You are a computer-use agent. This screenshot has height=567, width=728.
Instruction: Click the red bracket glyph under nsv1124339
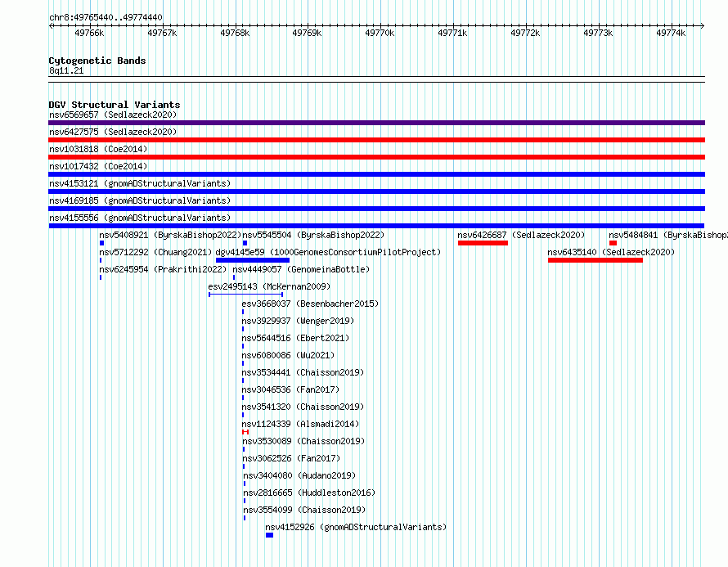tap(245, 432)
